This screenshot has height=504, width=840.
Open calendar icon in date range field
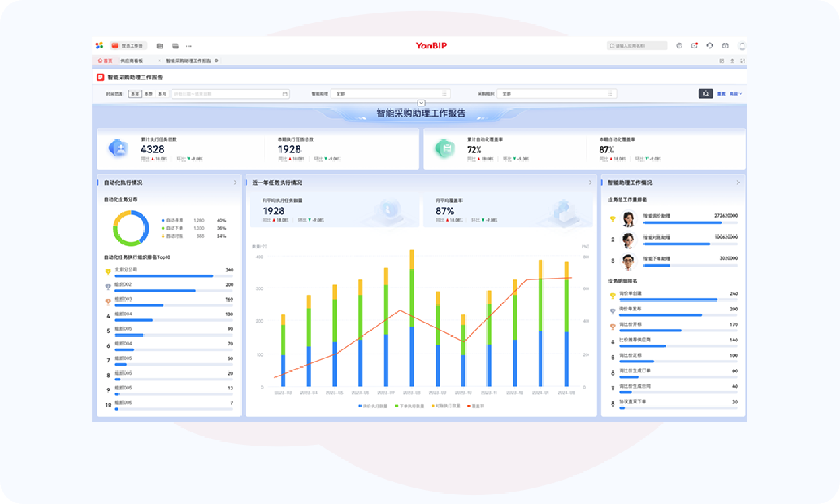click(x=285, y=93)
